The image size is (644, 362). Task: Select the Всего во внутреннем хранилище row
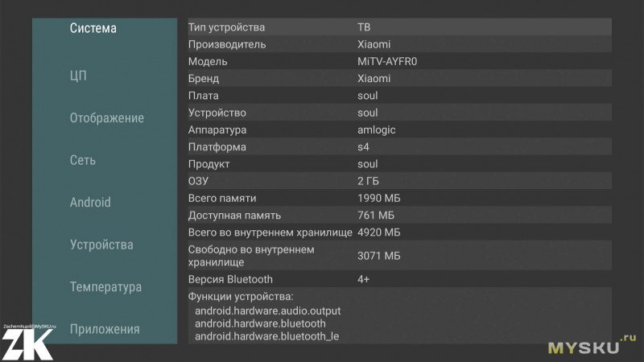pyautogui.click(x=399, y=232)
